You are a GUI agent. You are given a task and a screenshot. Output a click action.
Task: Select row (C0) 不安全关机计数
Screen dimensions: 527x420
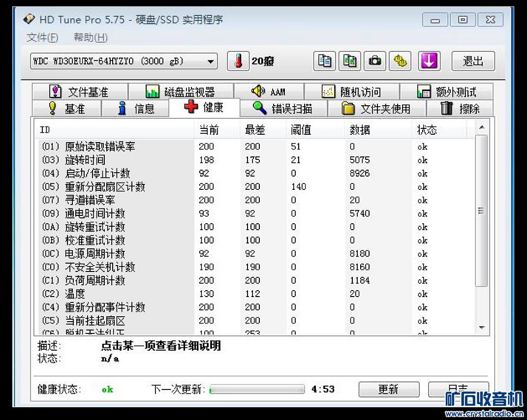point(255,267)
